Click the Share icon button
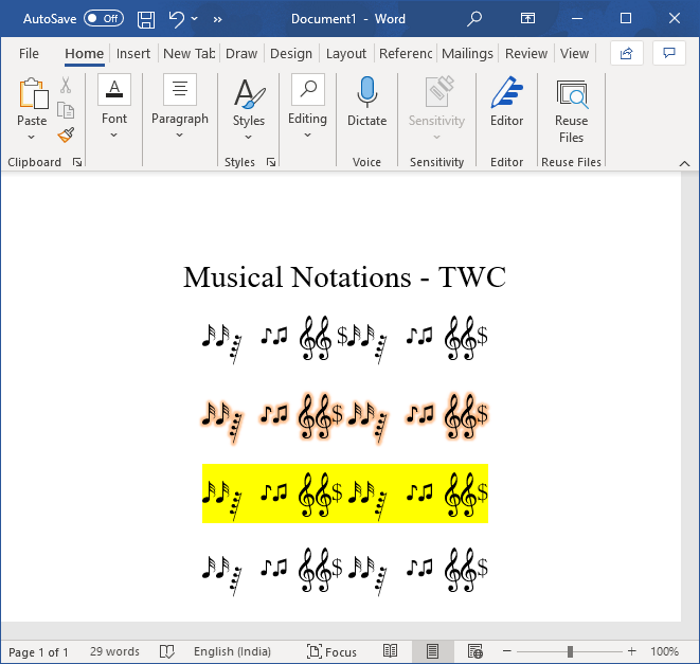This screenshot has height=664, width=700. pos(626,54)
